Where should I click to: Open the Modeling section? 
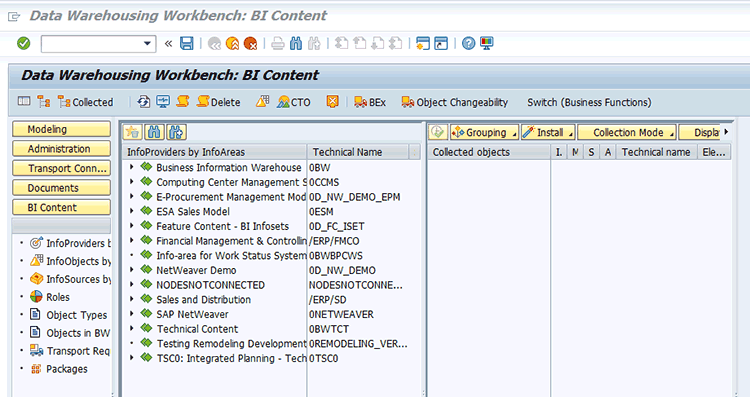pyautogui.click(x=62, y=129)
